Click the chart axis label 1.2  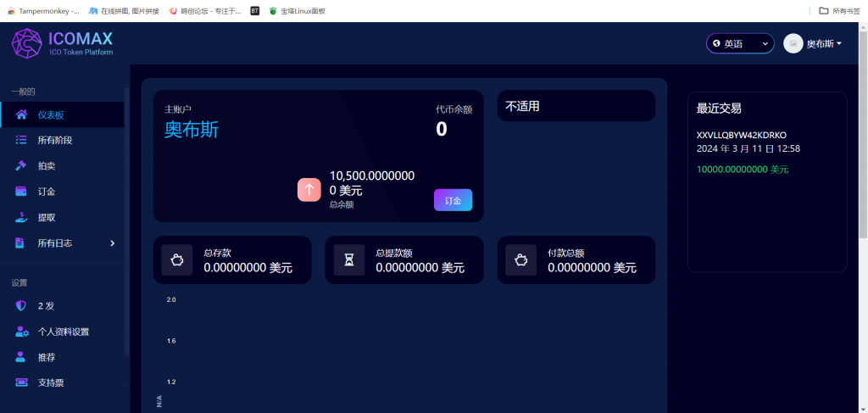coord(171,382)
